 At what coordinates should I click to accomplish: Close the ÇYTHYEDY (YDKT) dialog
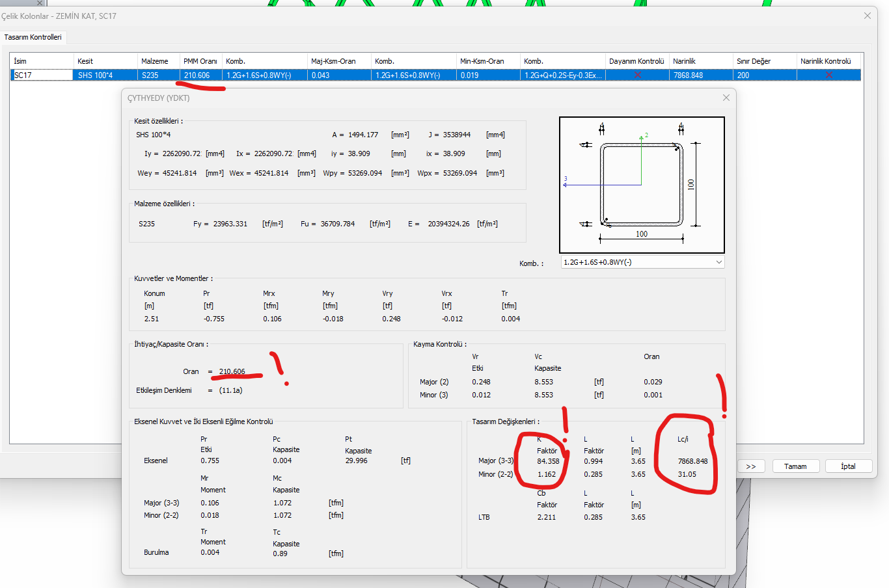click(x=726, y=98)
